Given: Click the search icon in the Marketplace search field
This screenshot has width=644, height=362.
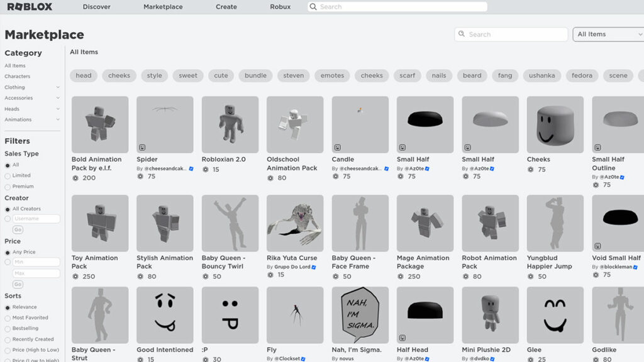Looking at the screenshot, I should click(x=462, y=34).
